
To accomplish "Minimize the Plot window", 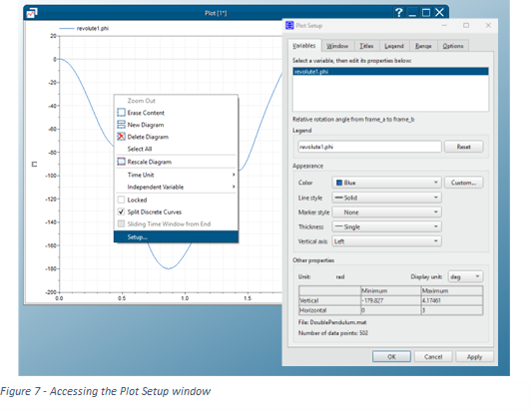I will pyautogui.click(x=412, y=13).
